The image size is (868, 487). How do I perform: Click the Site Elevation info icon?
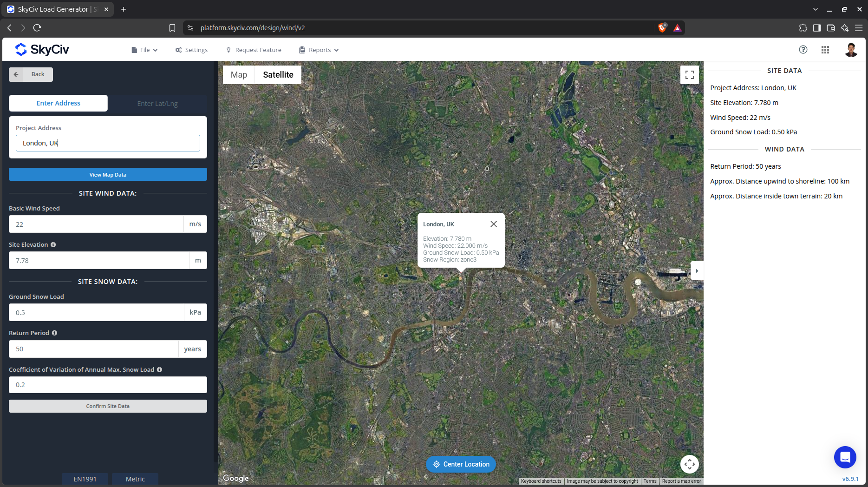[53, 244]
